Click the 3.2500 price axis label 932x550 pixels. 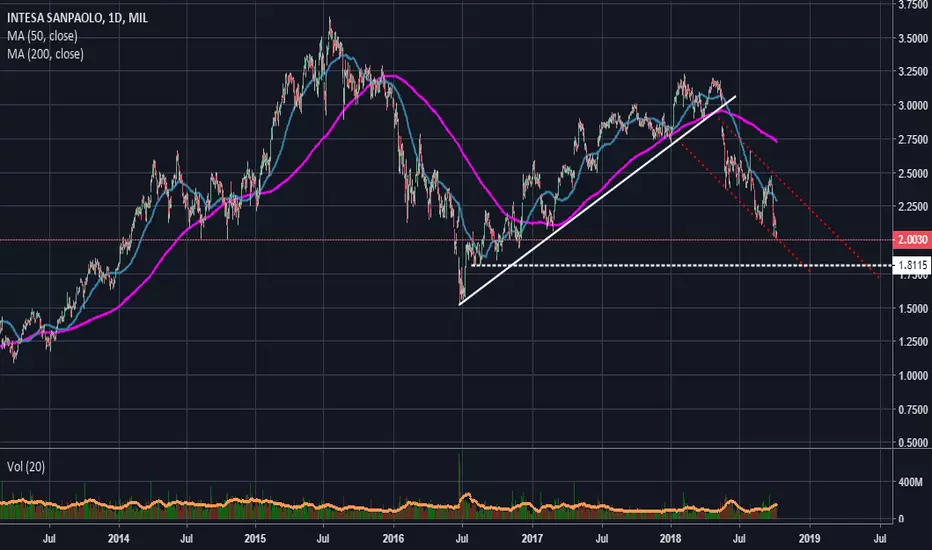[x=912, y=71]
